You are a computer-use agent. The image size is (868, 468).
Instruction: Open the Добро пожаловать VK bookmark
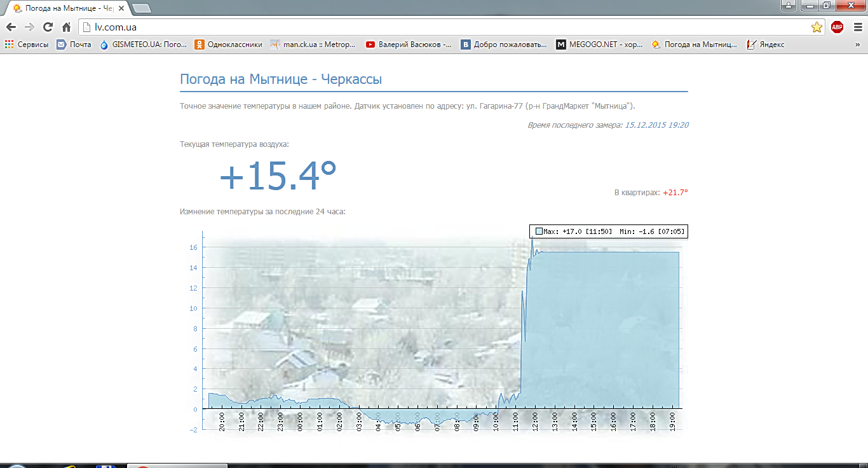pyautogui.click(x=505, y=45)
